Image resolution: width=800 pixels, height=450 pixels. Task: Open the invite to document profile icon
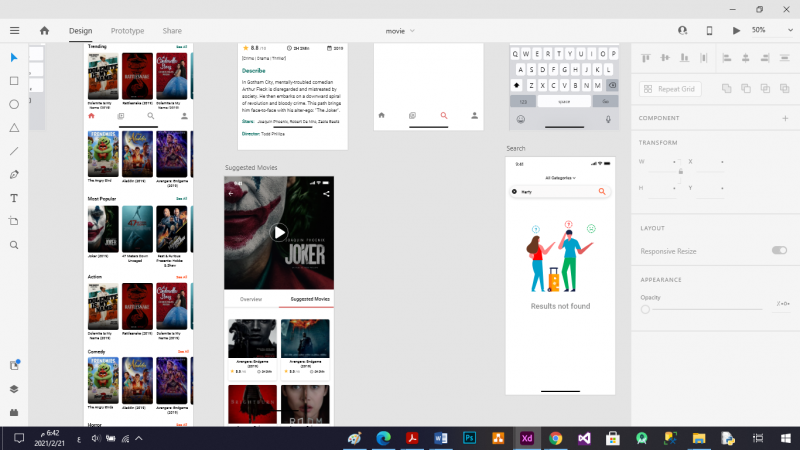(x=682, y=31)
